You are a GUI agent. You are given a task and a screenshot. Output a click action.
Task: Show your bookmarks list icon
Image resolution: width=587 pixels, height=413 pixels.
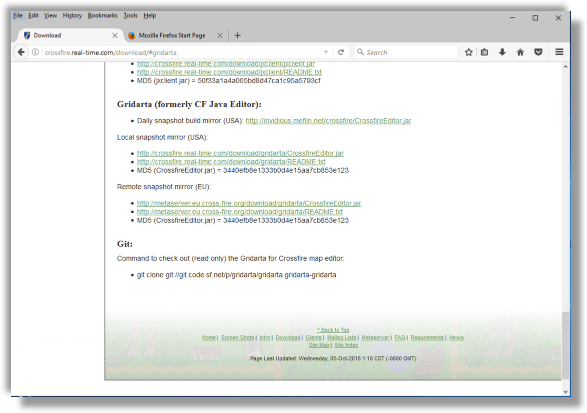click(484, 52)
